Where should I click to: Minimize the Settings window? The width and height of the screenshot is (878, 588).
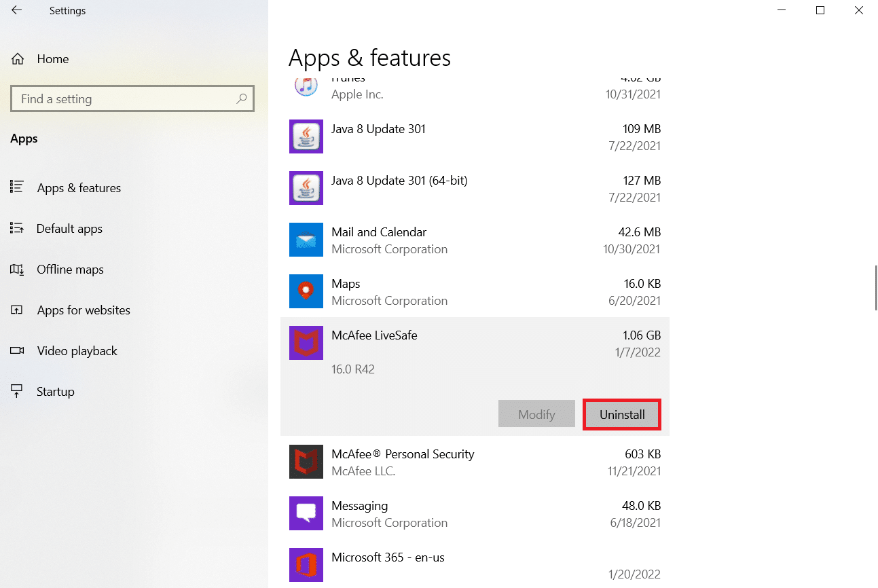[x=781, y=10]
